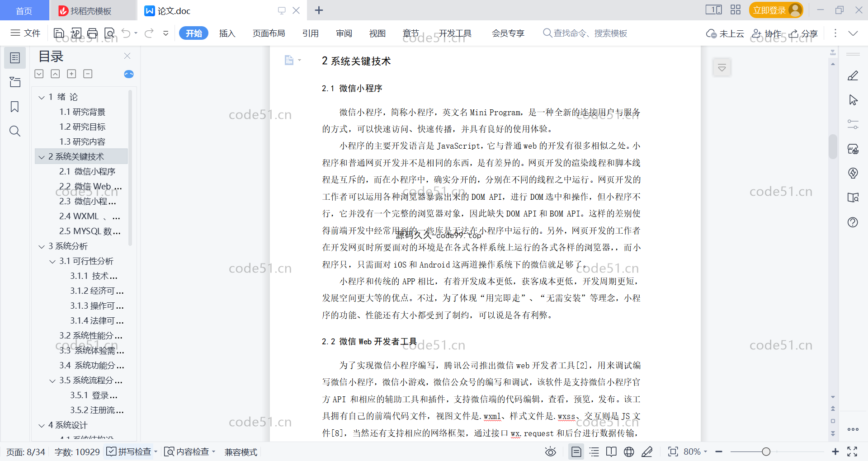Add a new document tab with plus

(319, 10)
